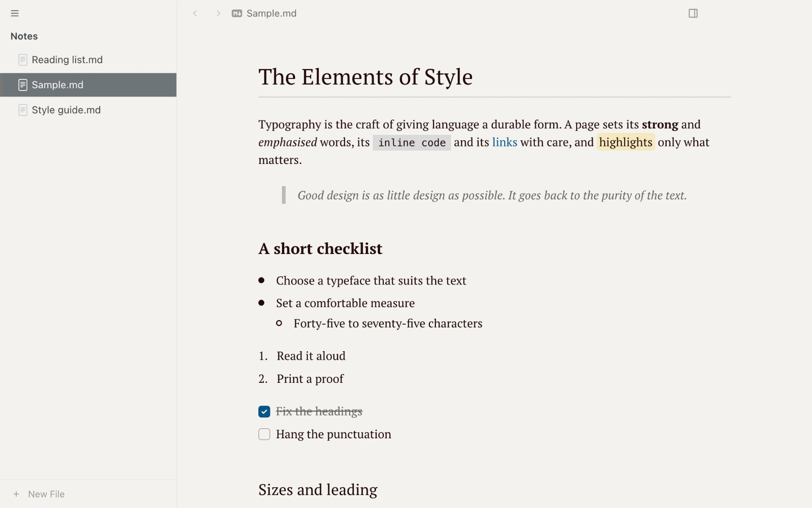Go forward with the right chevron arrow
Viewport: 812px width, 508px height.
pyautogui.click(x=218, y=13)
